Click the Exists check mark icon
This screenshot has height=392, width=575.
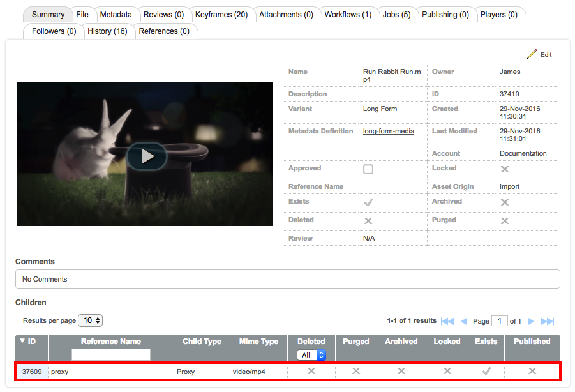[368, 201]
